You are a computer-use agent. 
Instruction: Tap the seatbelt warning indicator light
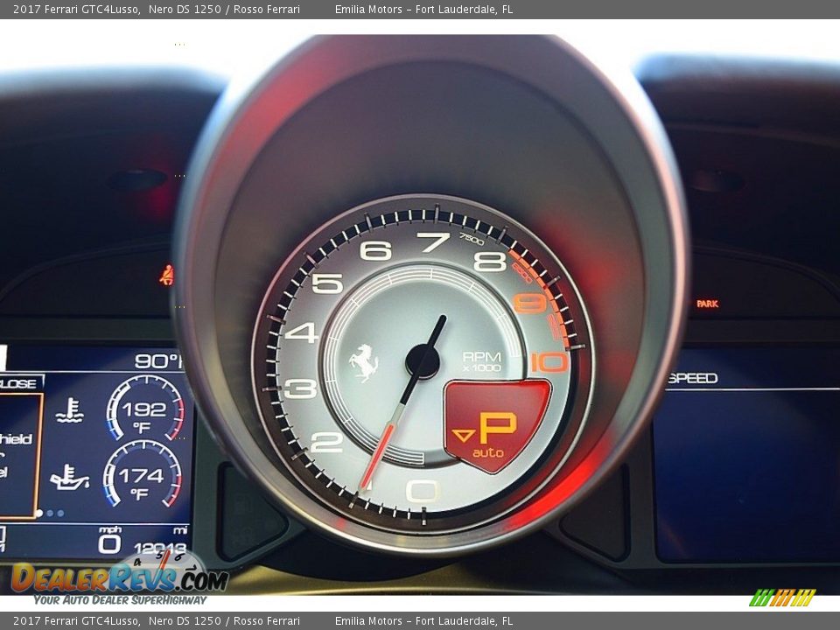166,275
